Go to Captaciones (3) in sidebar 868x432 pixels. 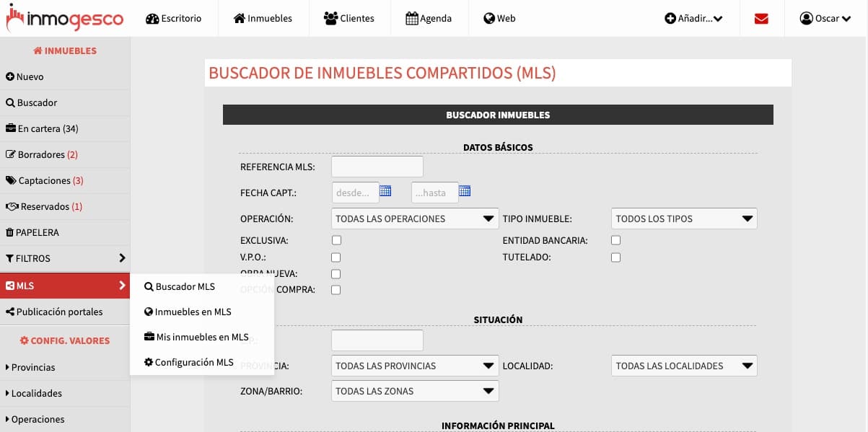point(50,180)
